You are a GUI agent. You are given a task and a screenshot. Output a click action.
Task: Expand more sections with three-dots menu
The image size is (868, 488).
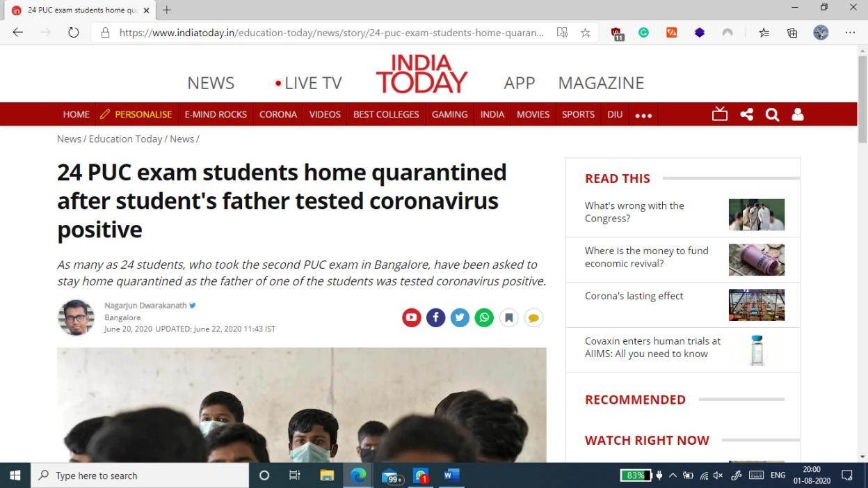pyautogui.click(x=643, y=116)
